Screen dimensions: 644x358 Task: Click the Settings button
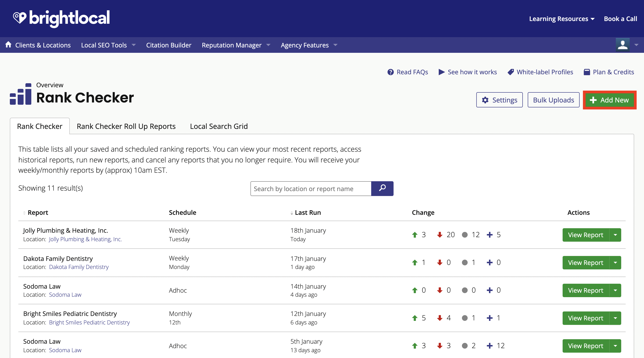pos(499,100)
